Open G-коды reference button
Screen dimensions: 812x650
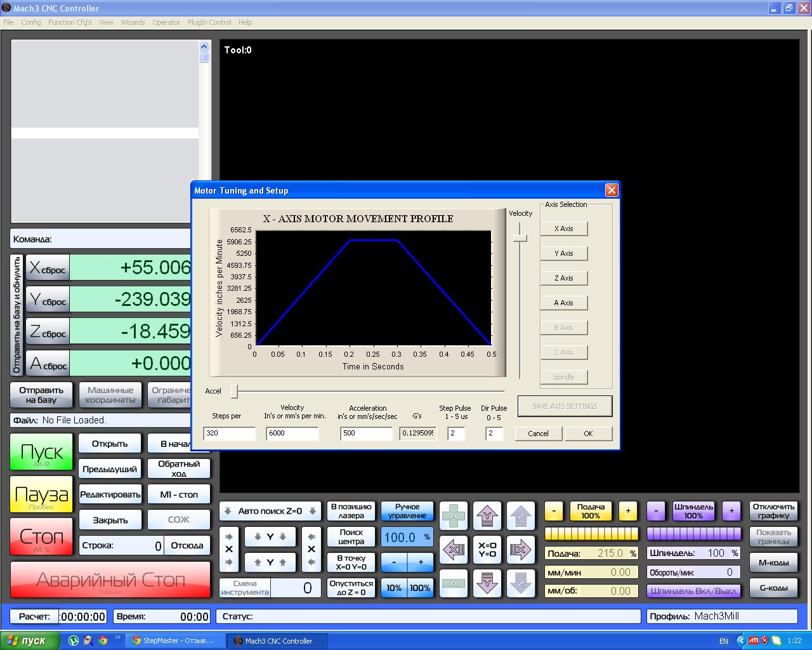773,588
